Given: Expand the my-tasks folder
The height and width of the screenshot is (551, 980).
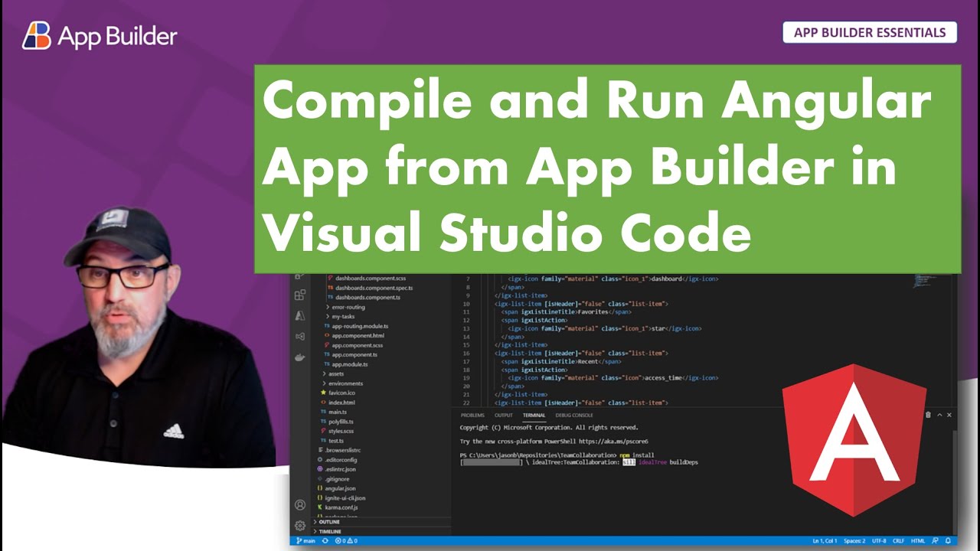Looking at the screenshot, I should click(x=341, y=316).
